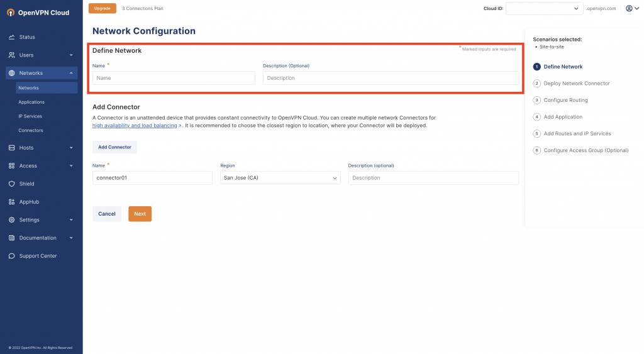Click the Cancel button
The width and height of the screenshot is (644, 354).
107,214
